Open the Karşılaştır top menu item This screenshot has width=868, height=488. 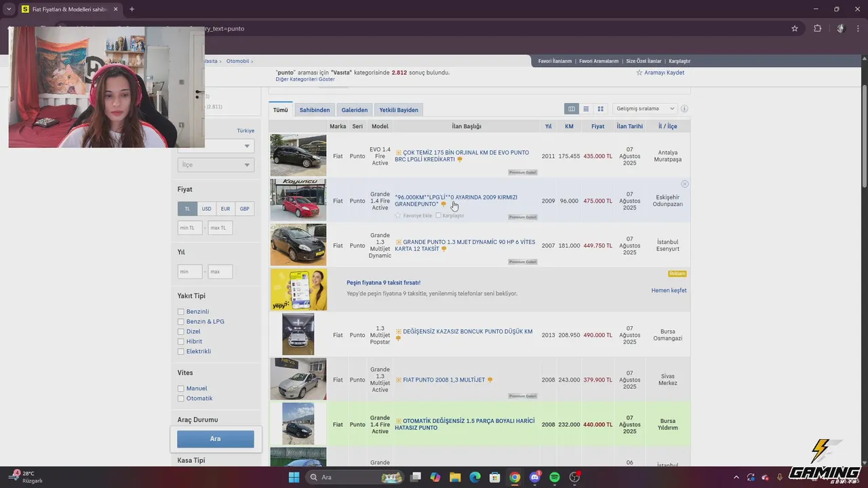679,61
